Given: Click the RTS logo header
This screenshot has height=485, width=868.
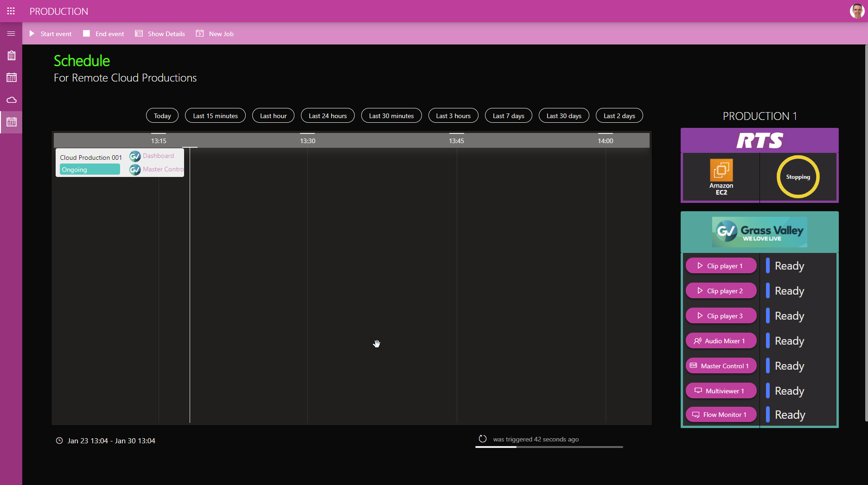Looking at the screenshot, I should (x=759, y=140).
